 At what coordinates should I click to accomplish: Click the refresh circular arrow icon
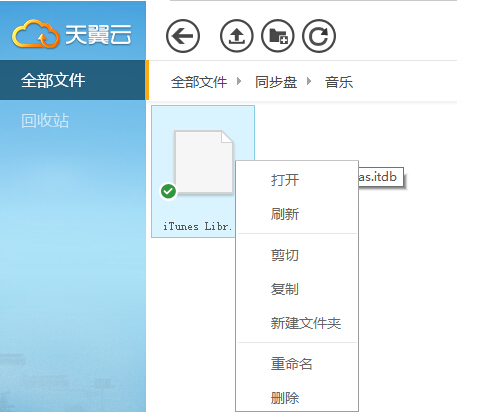(319, 36)
